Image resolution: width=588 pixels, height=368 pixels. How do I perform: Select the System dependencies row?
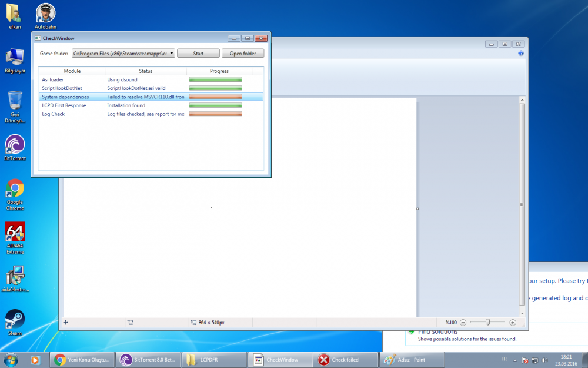tap(151, 97)
